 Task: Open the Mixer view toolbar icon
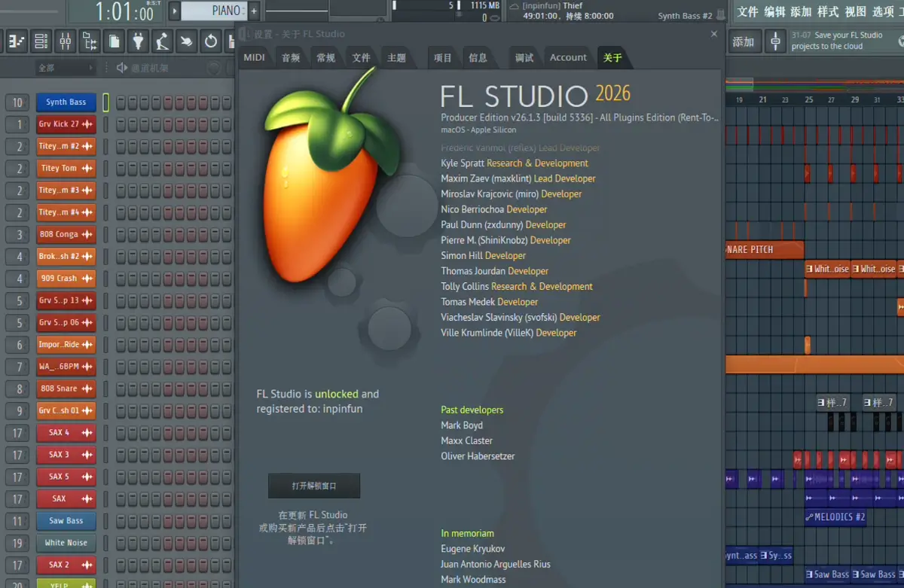pyautogui.click(x=66, y=41)
